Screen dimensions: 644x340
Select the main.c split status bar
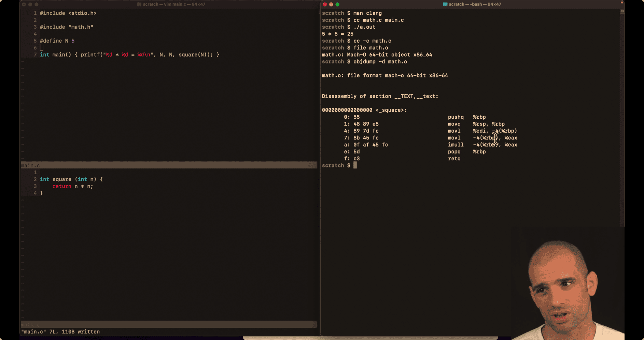coord(169,165)
